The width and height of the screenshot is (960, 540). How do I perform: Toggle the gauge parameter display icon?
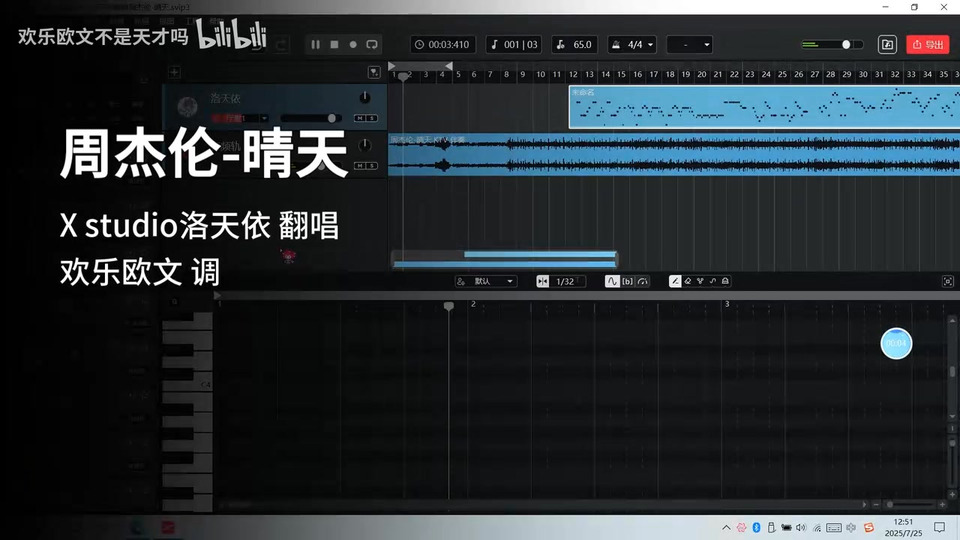(x=643, y=281)
